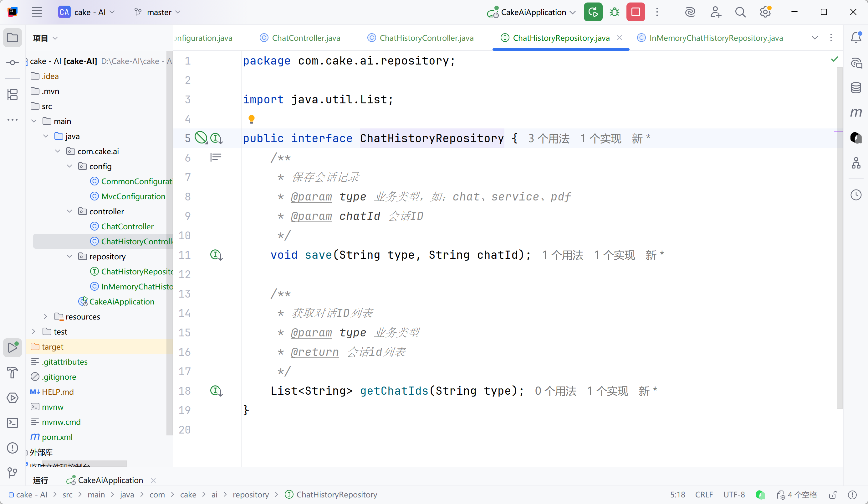
Task: Expand the resources folder
Action: point(45,316)
